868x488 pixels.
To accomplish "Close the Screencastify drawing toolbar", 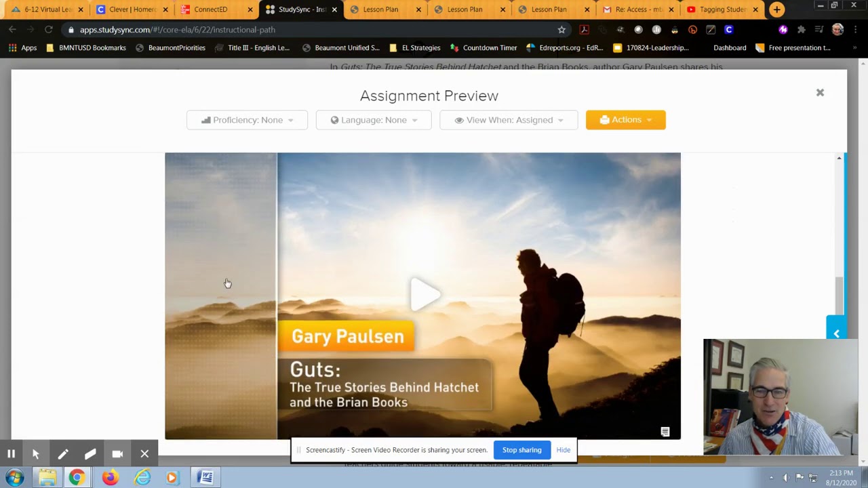I will pos(144,454).
